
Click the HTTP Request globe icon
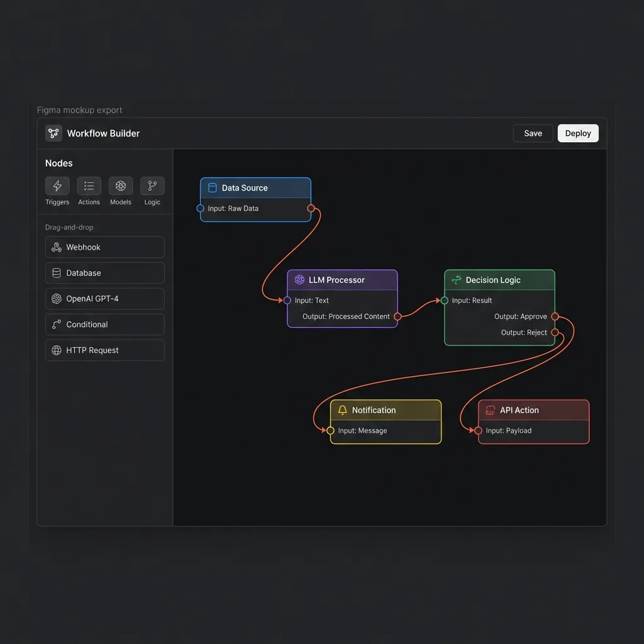click(x=56, y=350)
